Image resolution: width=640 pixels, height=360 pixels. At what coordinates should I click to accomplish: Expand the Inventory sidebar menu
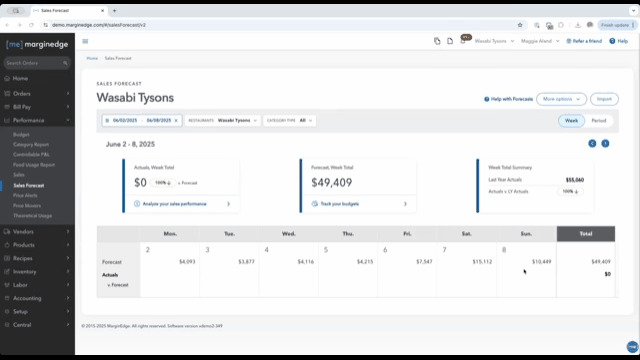click(37, 271)
